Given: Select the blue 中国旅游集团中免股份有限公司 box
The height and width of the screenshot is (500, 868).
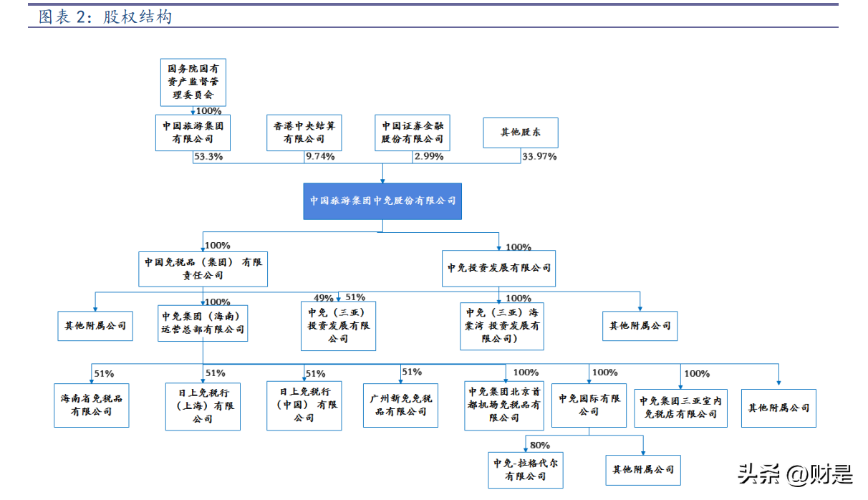Looking at the screenshot, I should point(382,201).
